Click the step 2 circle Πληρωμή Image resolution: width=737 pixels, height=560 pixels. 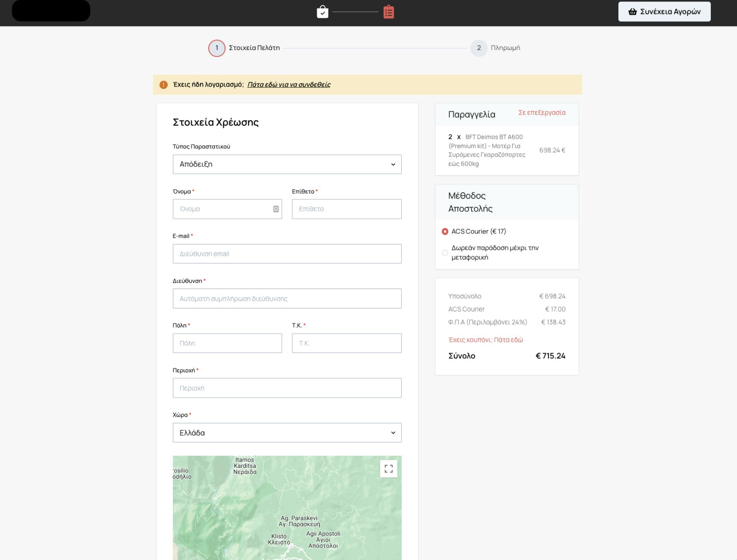479,48
